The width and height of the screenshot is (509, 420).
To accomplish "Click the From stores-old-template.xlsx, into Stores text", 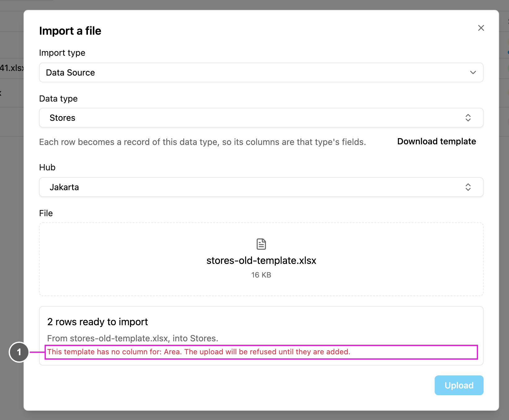I will point(133,338).
